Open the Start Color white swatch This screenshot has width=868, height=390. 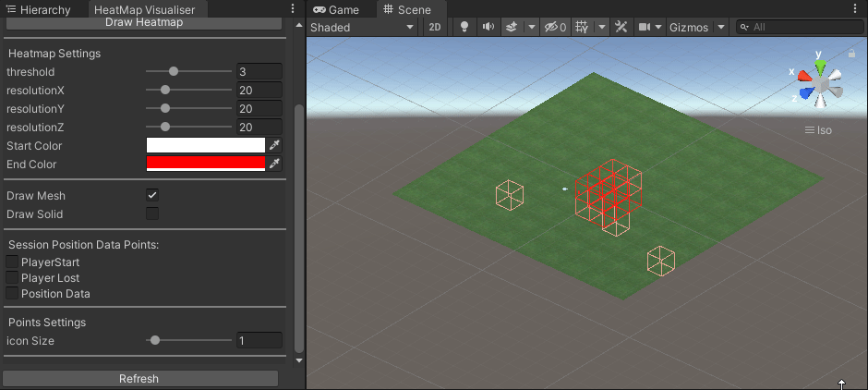206,146
